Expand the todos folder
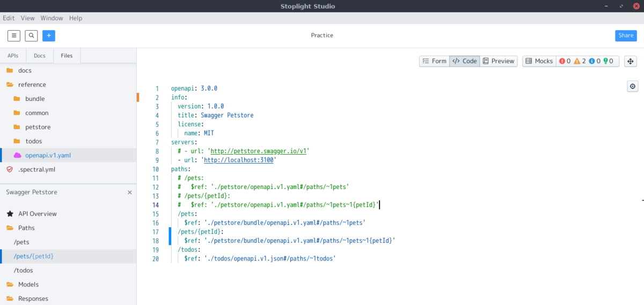The width and height of the screenshot is (644, 305). (x=68, y=141)
